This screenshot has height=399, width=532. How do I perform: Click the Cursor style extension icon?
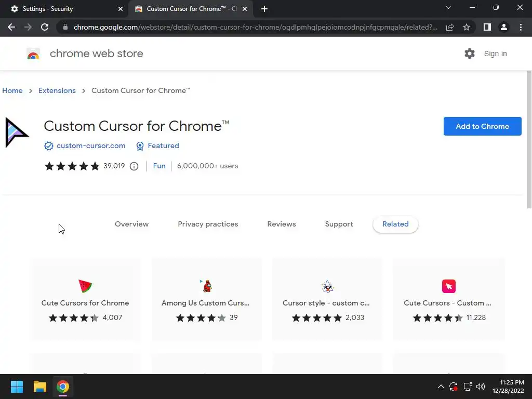pos(327,286)
